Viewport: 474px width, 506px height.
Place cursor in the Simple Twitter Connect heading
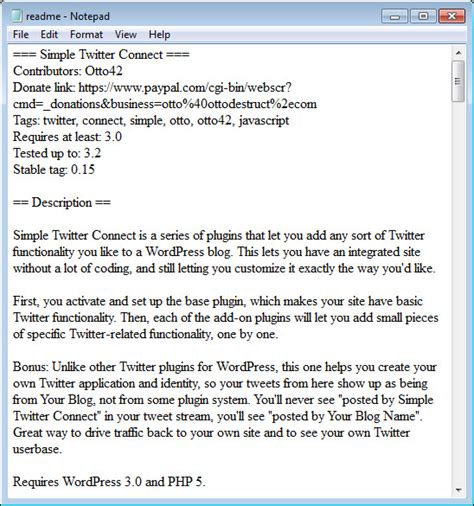[101, 54]
